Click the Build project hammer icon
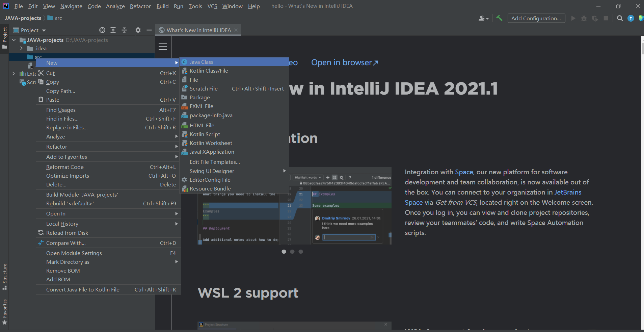Viewport: 644px width, 332px height. tap(499, 18)
